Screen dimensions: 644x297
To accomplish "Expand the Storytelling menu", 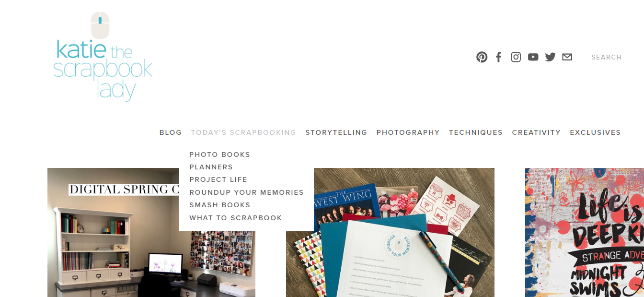I will 336,132.
